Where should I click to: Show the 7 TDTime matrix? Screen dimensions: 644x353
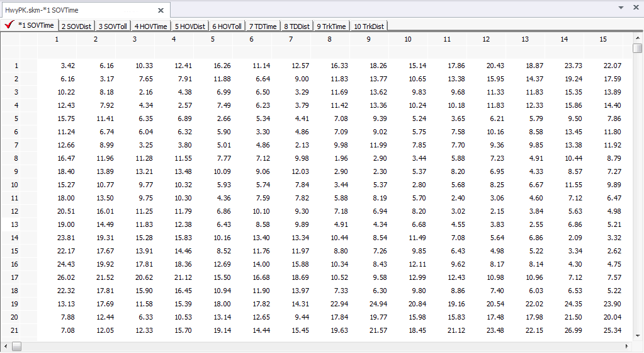(263, 26)
